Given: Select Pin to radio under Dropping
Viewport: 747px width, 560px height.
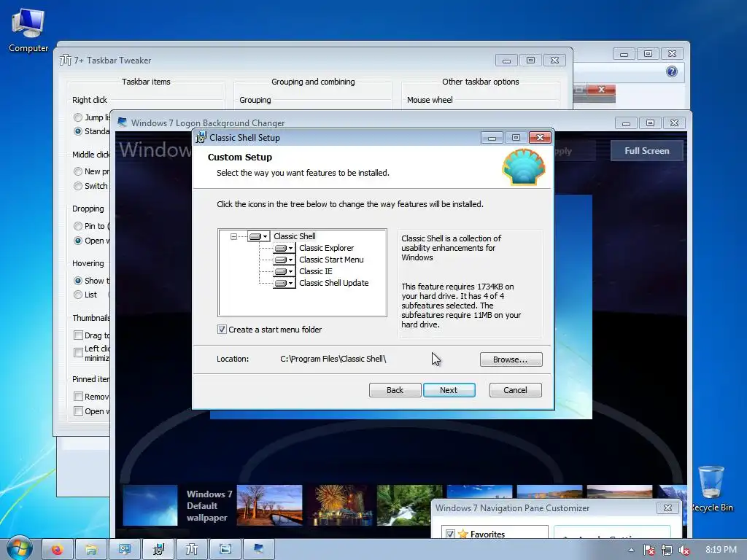Looking at the screenshot, I should tap(77, 226).
